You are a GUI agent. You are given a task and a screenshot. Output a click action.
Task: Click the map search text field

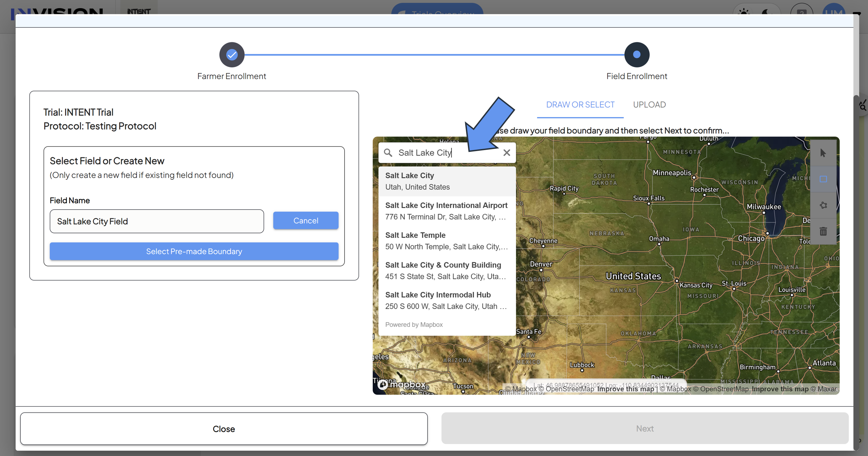coord(446,152)
